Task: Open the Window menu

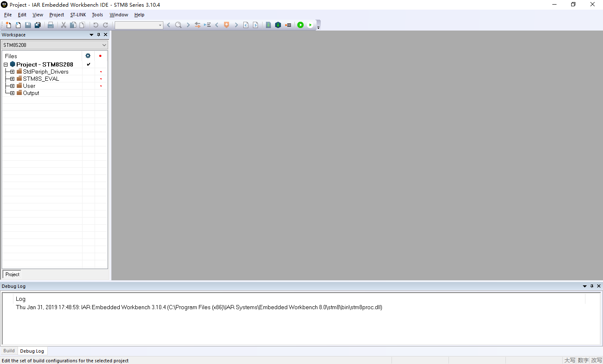Action: 119,15
